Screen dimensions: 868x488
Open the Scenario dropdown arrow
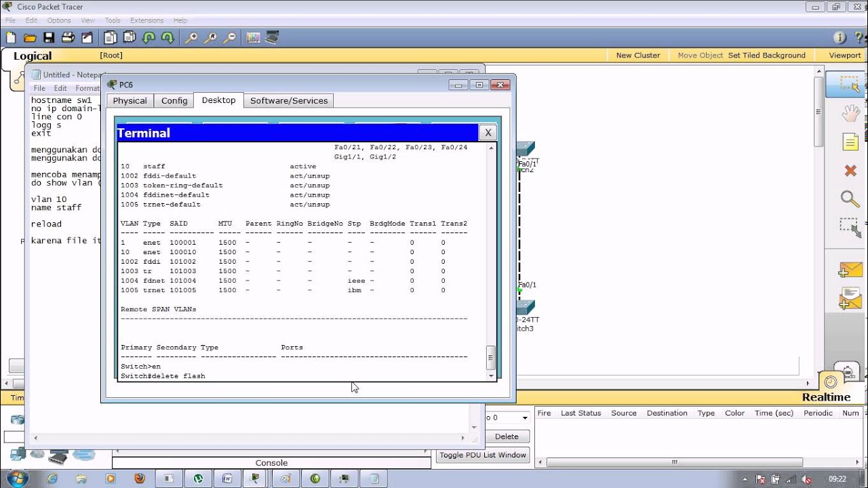(x=524, y=418)
